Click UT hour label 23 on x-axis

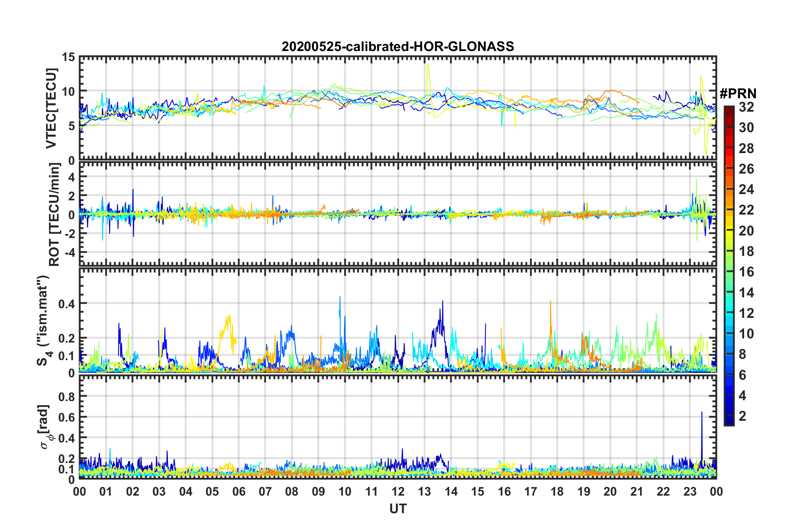point(690,491)
